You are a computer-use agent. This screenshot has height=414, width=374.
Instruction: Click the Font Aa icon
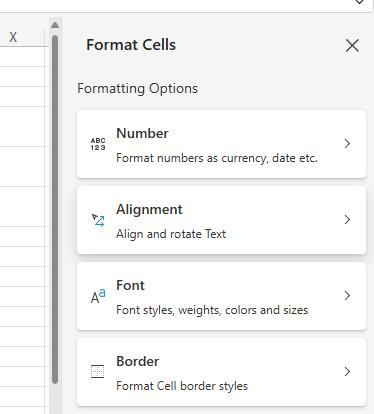click(x=98, y=296)
